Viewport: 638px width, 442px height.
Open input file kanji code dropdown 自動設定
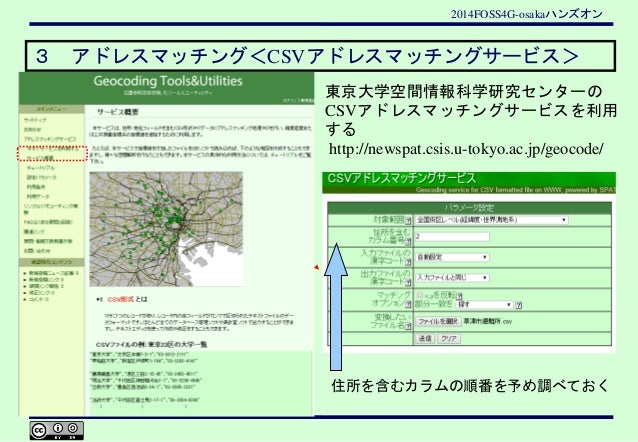452,257
